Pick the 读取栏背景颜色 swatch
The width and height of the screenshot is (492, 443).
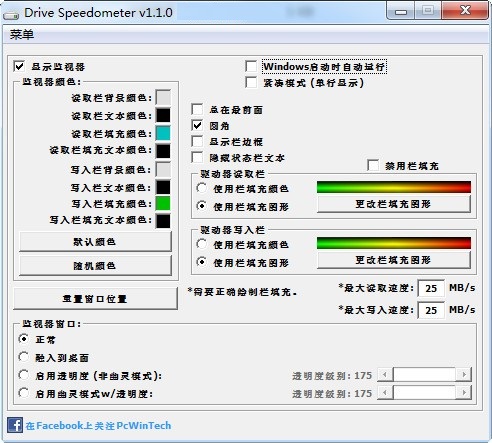click(x=163, y=98)
